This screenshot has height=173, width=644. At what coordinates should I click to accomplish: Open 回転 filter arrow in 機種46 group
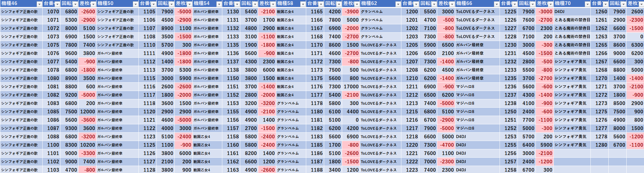tap(75, 4)
